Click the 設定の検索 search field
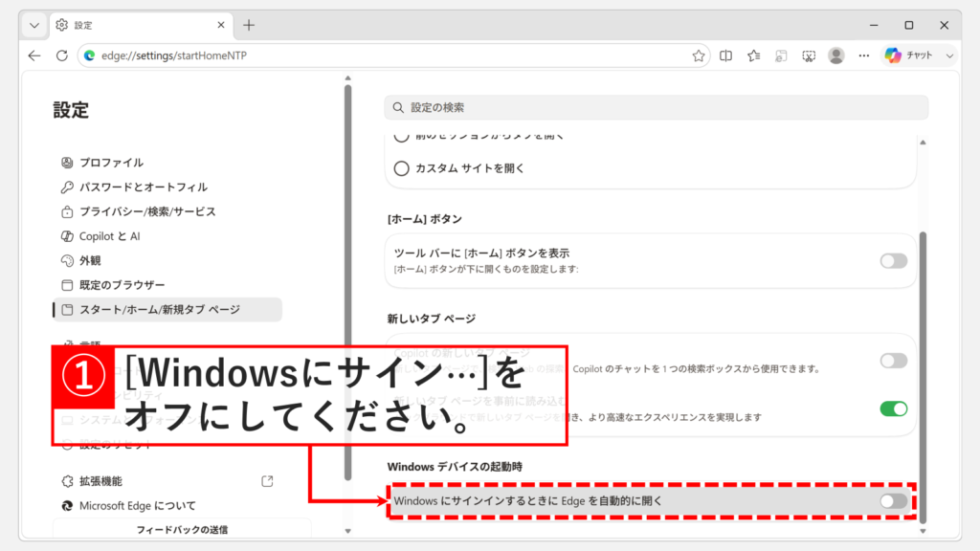980x551 pixels. click(x=657, y=107)
